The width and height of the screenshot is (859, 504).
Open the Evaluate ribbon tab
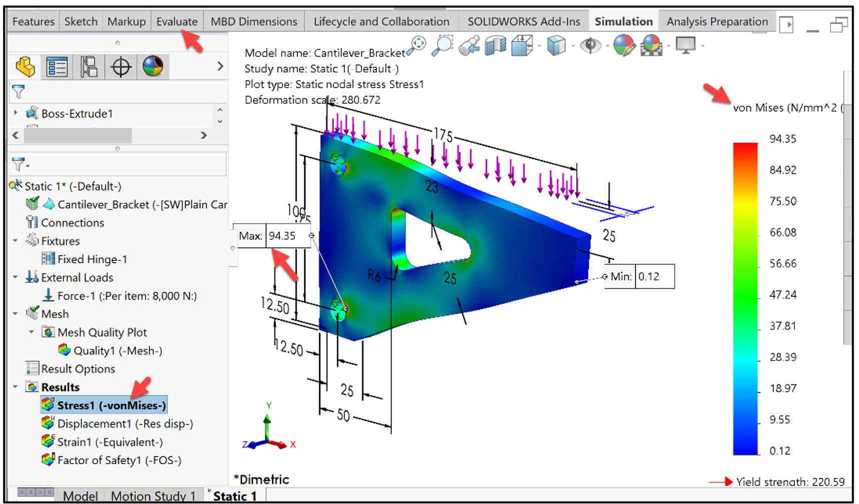click(177, 21)
